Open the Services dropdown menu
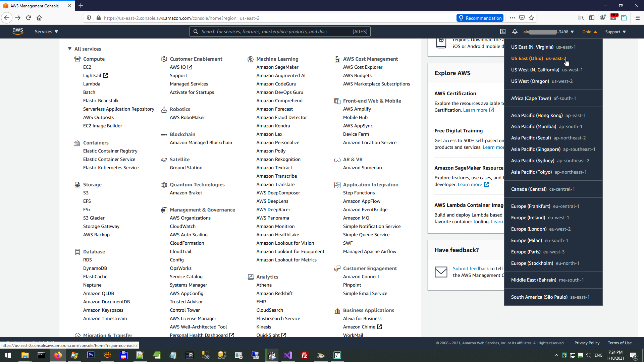Viewport: 644px width, 362px height. tap(46, 32)
